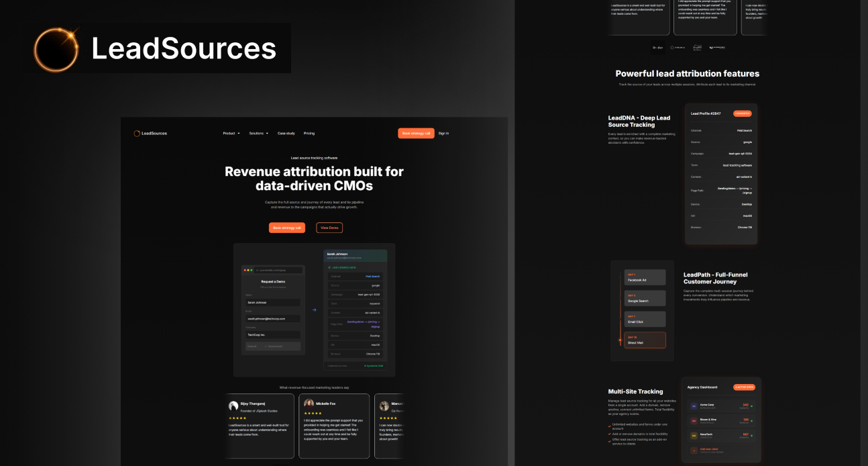Select the Day 10 Direct Visit step
868x466 pixels.
tap(645, 340)
